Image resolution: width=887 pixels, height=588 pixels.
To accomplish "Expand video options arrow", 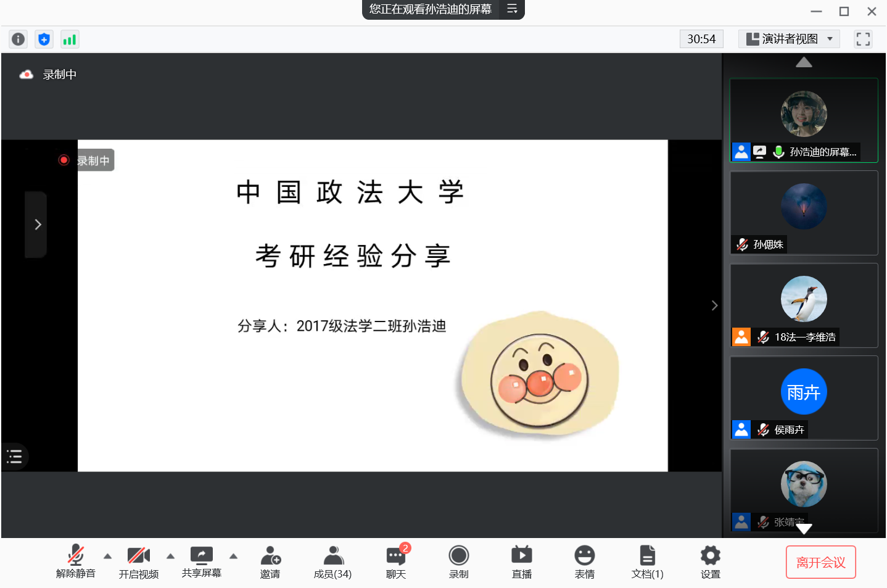I will [x=171, y=556].
